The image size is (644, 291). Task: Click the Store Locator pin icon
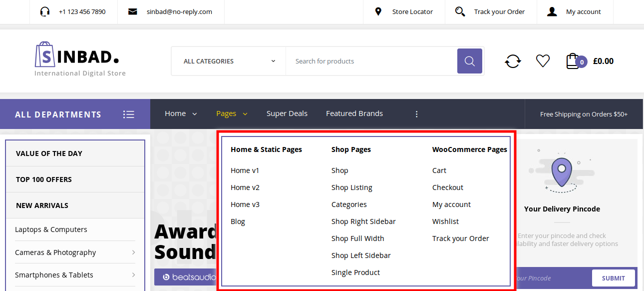(x=378, y=11)
